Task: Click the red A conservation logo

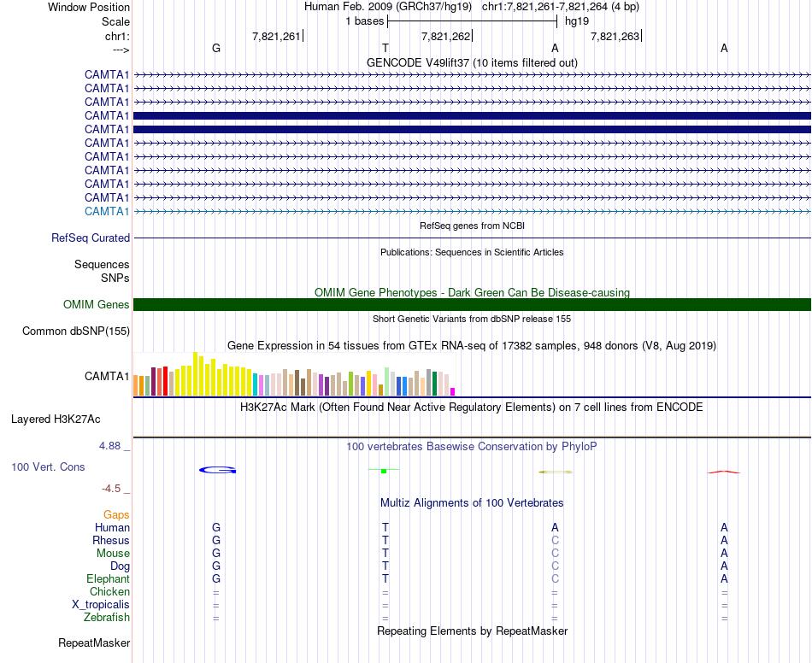Action: 723,472
